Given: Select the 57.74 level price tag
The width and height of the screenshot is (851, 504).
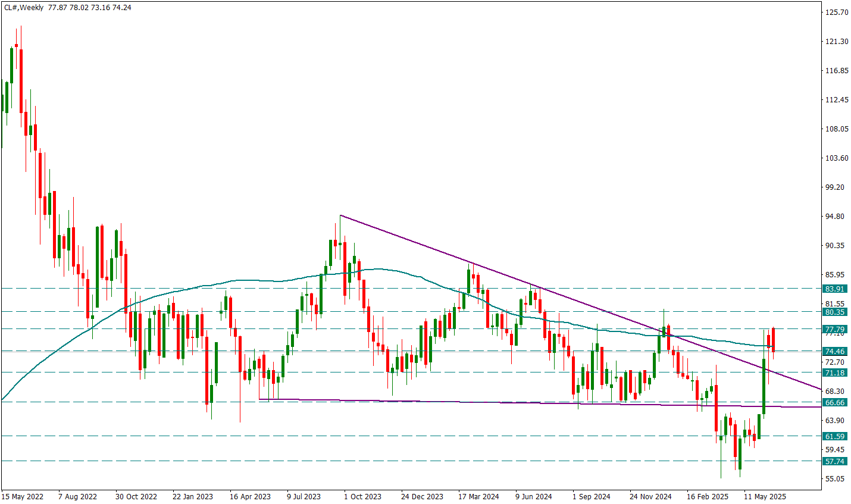Looking at the screenshot, I should coord(835,461).
